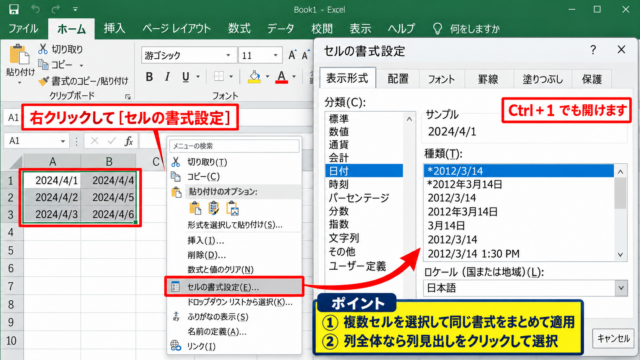The height and width of the screenshot is (360, 640).
Task: Switch to the 挿入 ribbon tab
Action: pos(114,29)
